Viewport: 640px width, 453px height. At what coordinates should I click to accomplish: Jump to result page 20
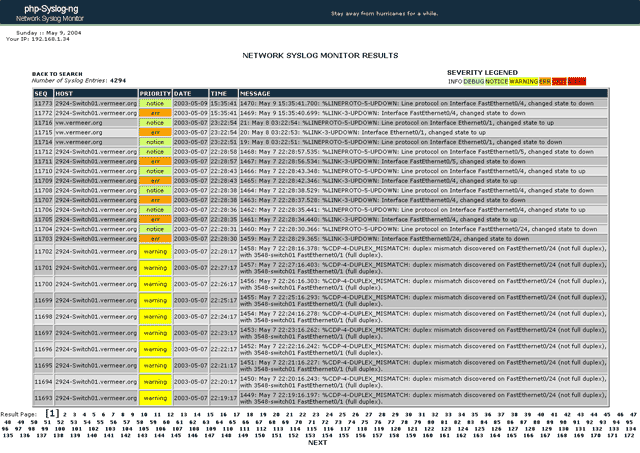pyautogui.click(x=276, y=415)
